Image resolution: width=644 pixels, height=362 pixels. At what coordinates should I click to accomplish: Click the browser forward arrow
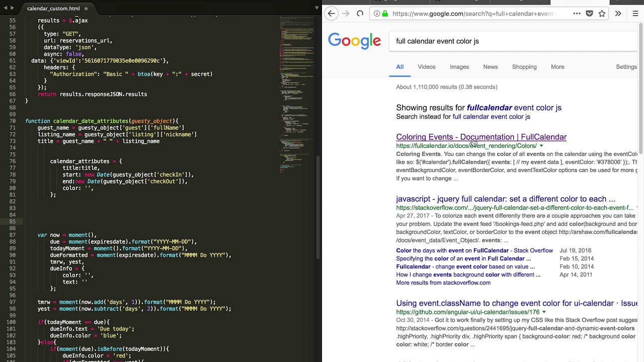[346, 14]
